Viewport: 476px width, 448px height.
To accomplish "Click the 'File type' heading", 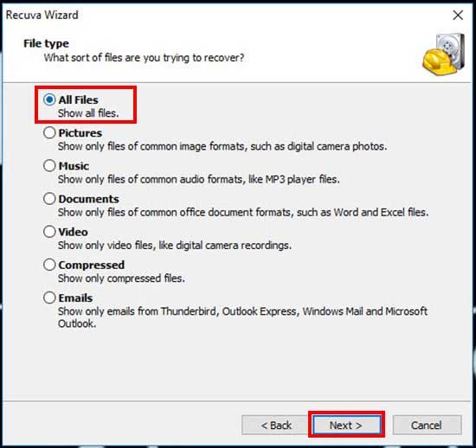I will [46, 44].
